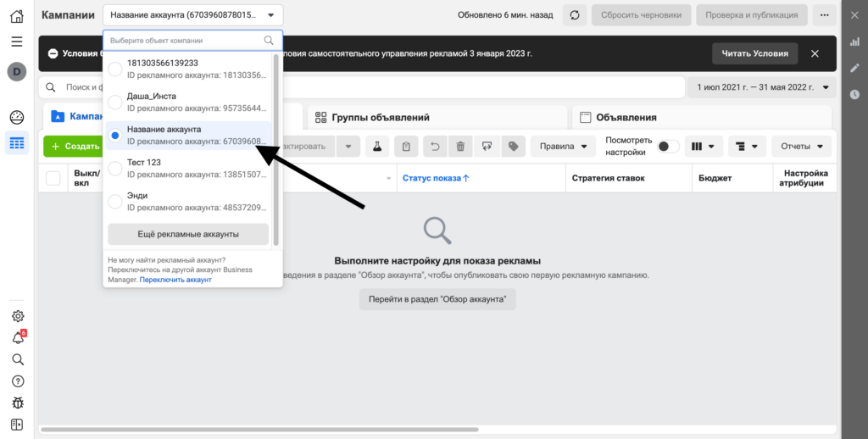Viewport: 868px width, 439px height.
Task: Open the "Отчеты" dropdown
Action: click(801, 147)
